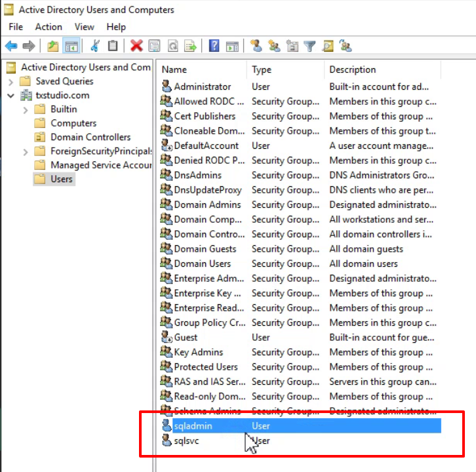
Task: Click the Cut scissors icon
Action: tap(95, 46)
